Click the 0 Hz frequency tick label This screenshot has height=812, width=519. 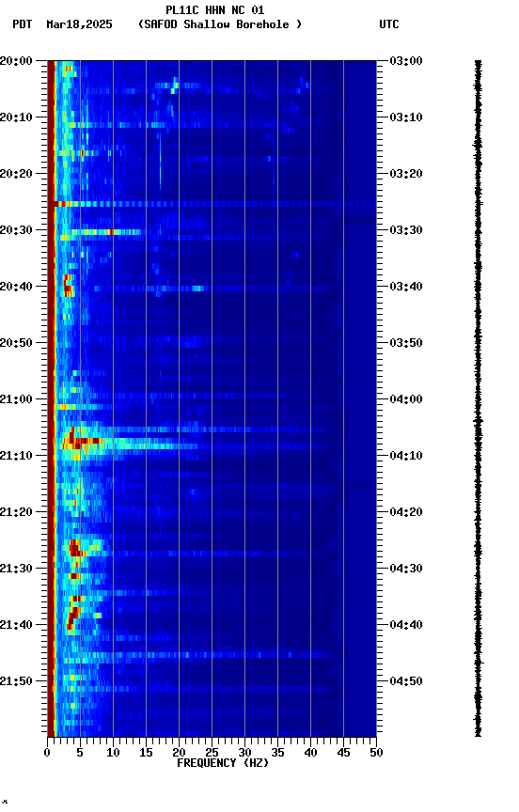(47, 753)
